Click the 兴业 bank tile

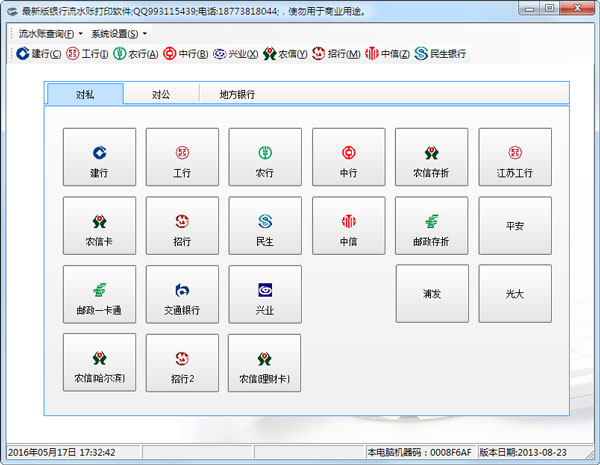click(x=265, y=294)
